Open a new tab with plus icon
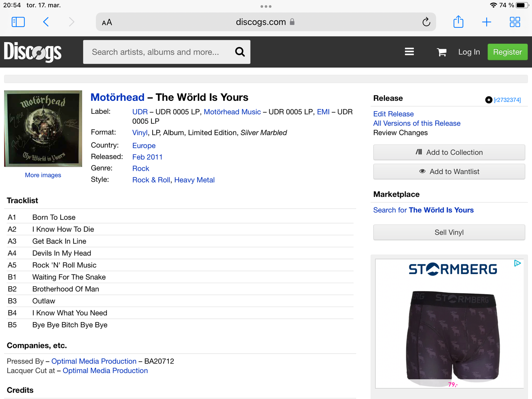This screenshot has width=532, height=399. pyautogui.click(x=487, y=22)
